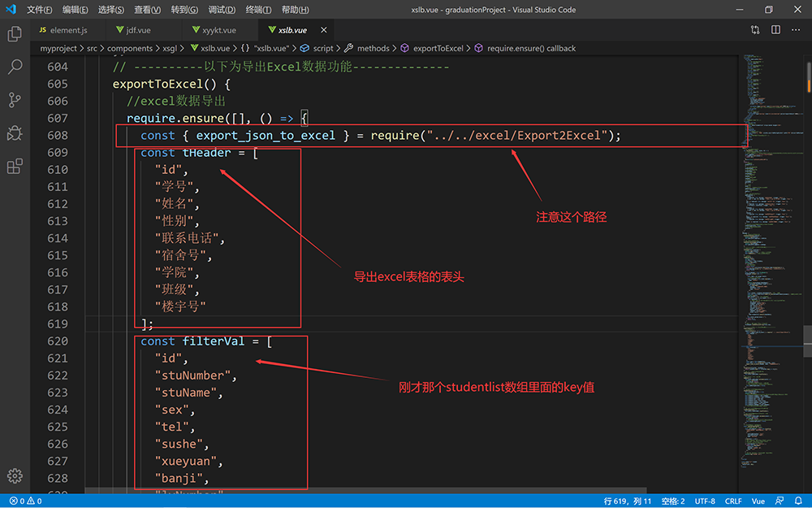812x508 pixels.
Task: Open the Extensions view
Action: pos(14,165)
